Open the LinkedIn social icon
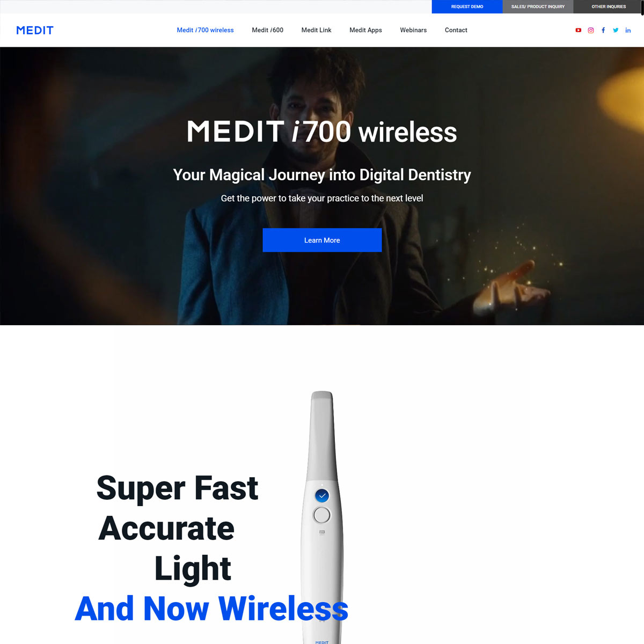644x644 pixels. pyautogui.click(x=628, y=30)
